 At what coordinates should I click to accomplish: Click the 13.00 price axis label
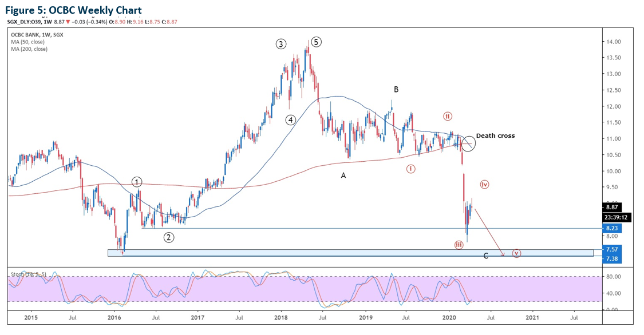[x=613, y=74]
